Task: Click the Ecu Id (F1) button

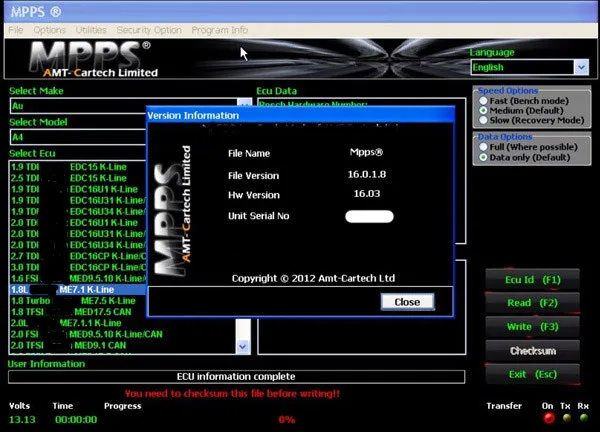Action: [x=533, y=280]
